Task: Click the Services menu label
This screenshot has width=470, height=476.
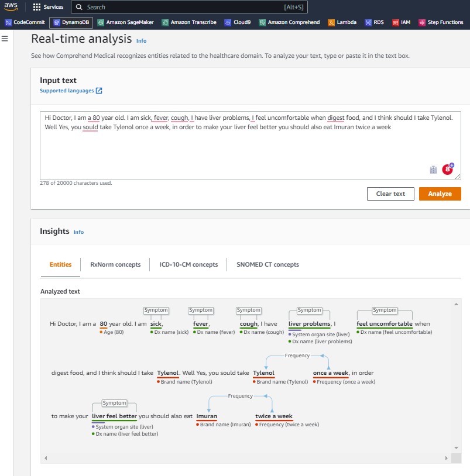Action: 53,7
